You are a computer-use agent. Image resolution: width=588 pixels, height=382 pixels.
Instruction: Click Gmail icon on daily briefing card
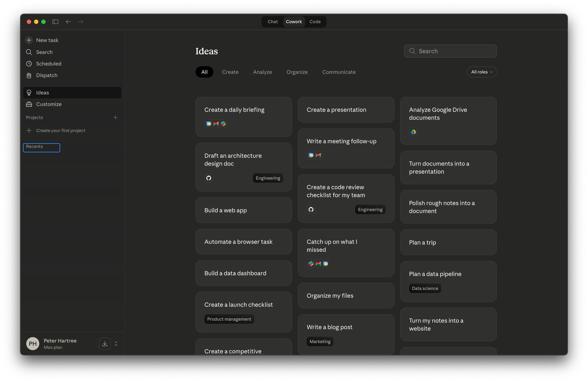[216, 124]
